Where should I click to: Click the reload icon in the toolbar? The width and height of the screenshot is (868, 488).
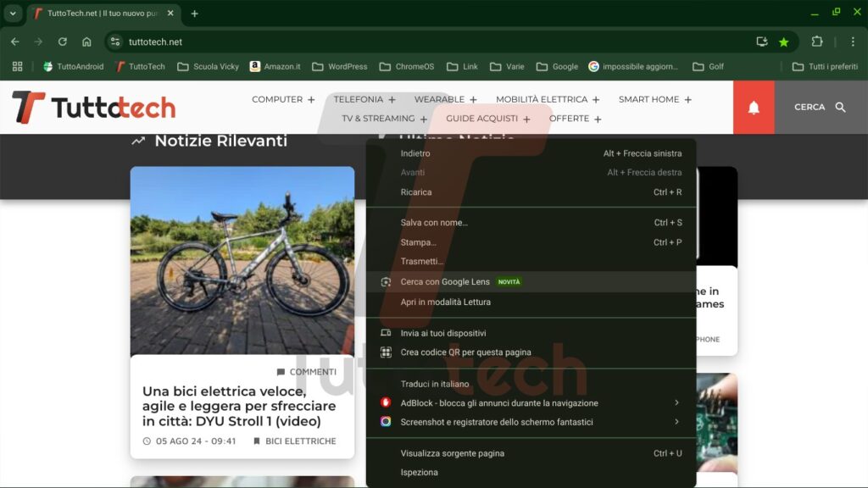pyautogui.click(x=62, y=41)
